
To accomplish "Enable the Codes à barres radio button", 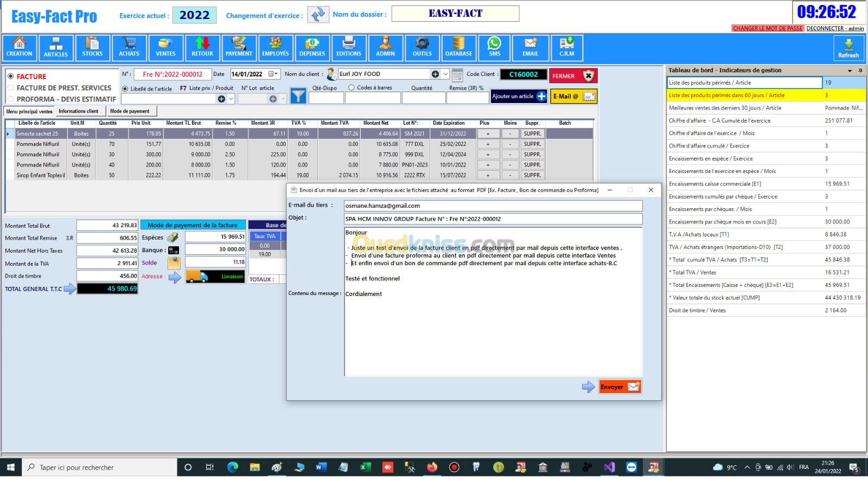I will pyautogui.click(x=352, y=88).
